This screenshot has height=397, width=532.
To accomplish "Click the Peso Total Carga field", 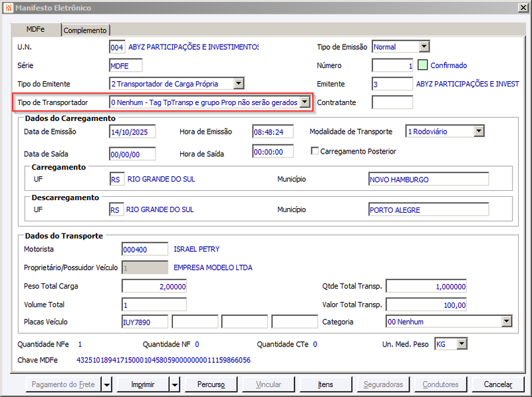I will [154, 286].
